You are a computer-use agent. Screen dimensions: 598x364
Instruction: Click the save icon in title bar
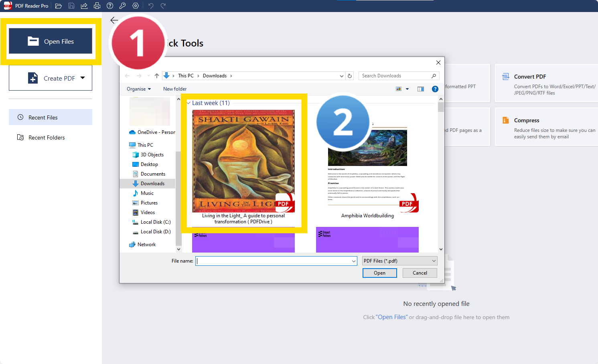tap(71, 6)
